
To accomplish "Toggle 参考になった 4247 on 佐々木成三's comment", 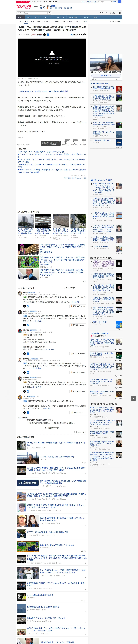I will [x=78, y=372].
